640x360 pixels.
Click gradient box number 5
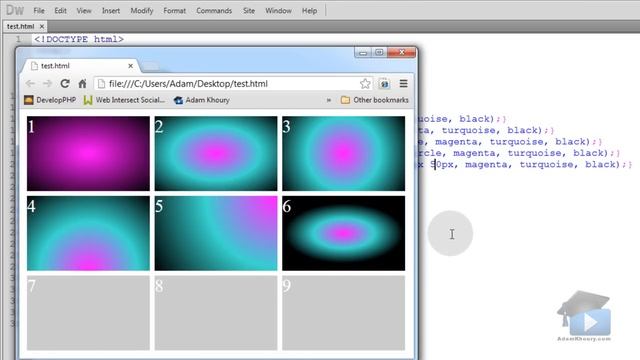point(216,233)
